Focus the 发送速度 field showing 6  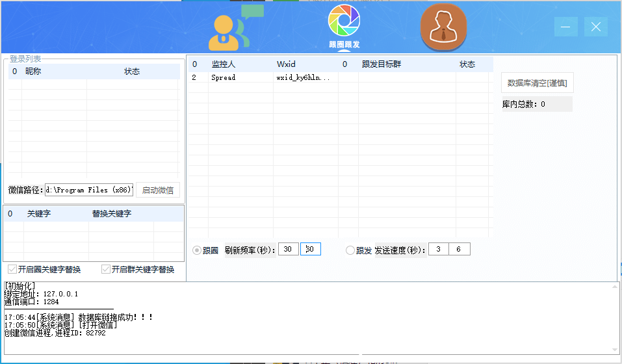pos(460,249)
